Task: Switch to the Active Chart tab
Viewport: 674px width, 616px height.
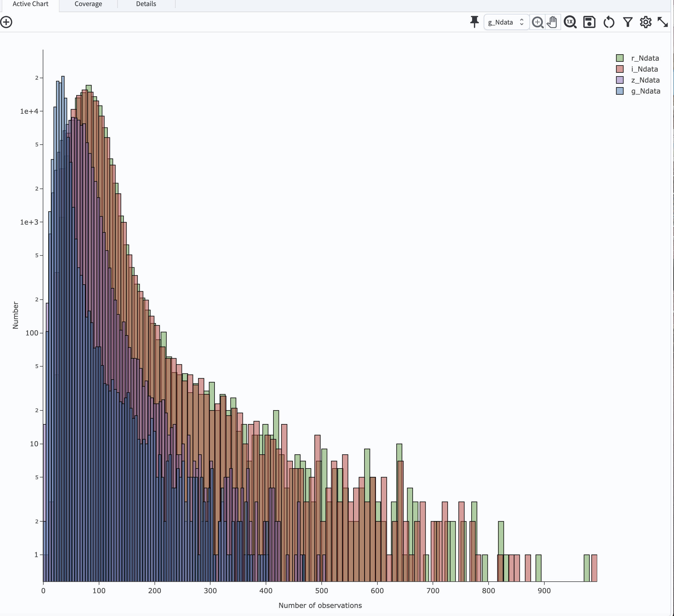Action: (30, 4)
